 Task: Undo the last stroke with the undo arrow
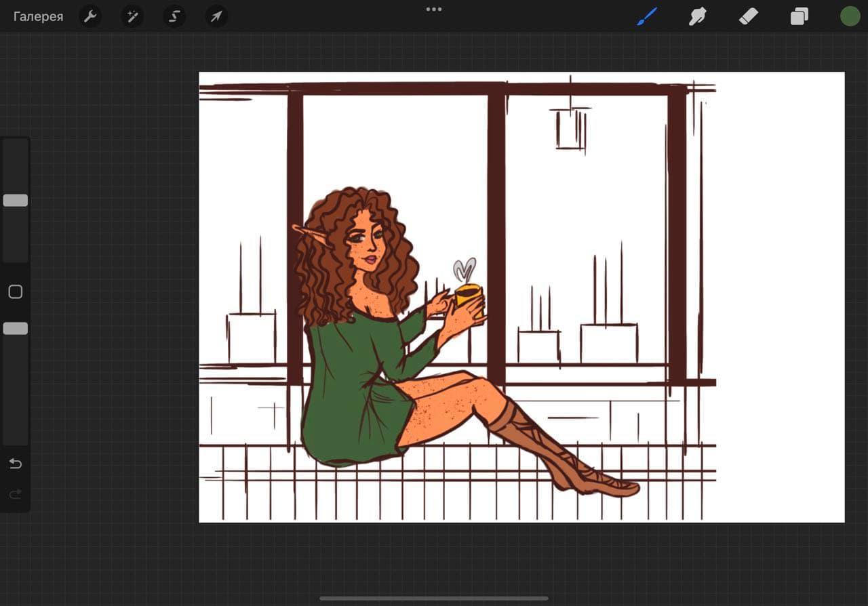pyautogui.click(x=15, y=464)
